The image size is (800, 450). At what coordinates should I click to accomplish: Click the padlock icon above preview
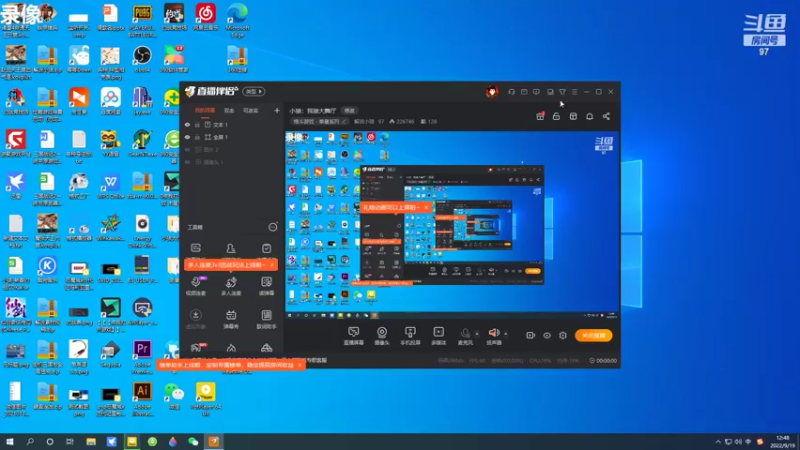(556, 116)
